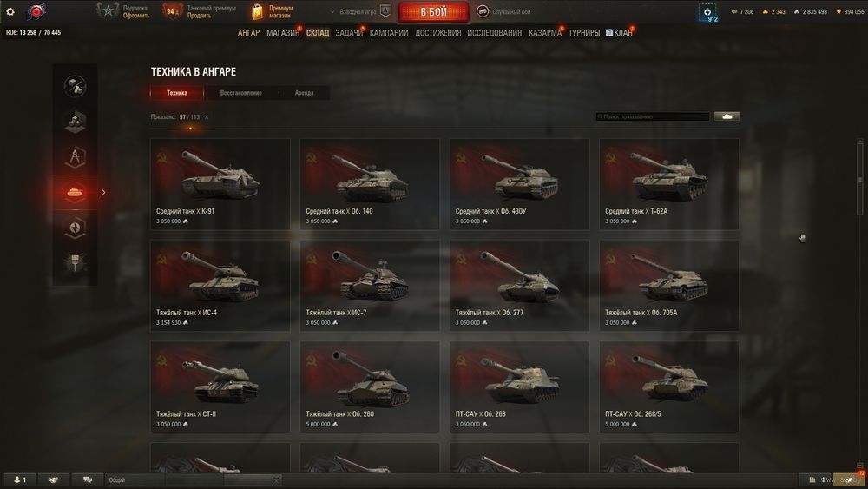Clear the applied filter with the X

click(x=207, y=117)
